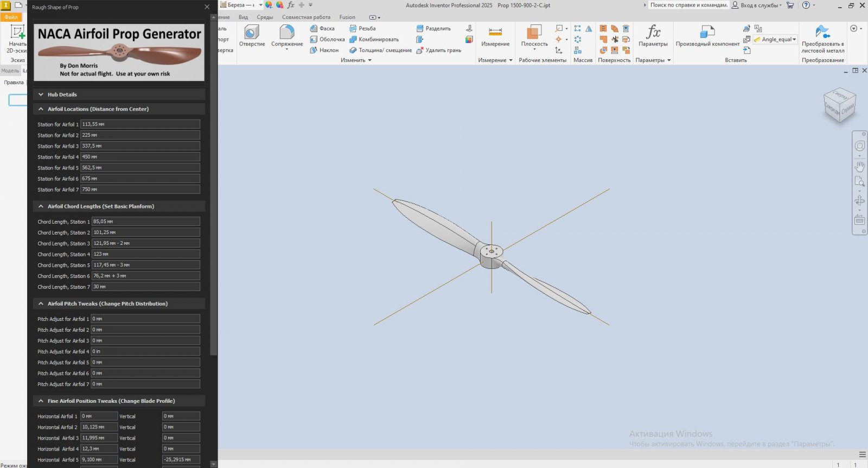
Task: Click the Station for Airfoil 1 field
Action: pyautogui.click(x=140, y=124)
